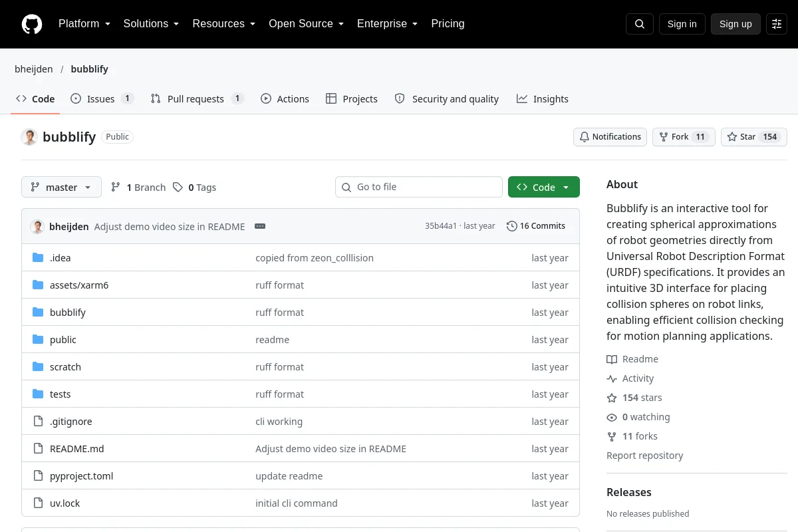Click the GitHub logo icon
This screenshot has width=798, height=532.
32,24
